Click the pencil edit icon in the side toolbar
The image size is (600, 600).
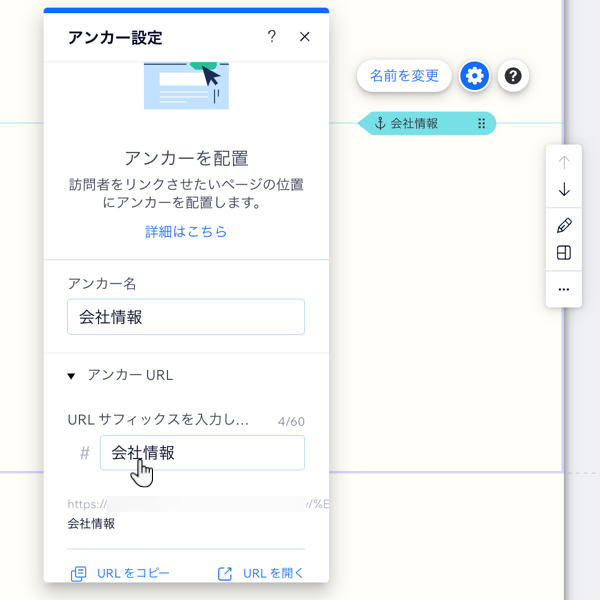click(x=564, y=225)
